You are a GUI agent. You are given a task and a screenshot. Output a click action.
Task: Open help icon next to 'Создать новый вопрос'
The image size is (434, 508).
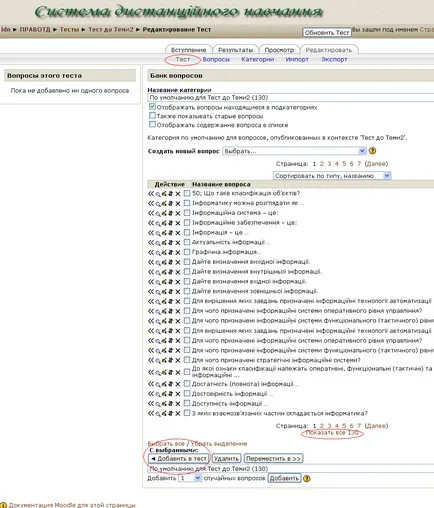click(x=373, y=151)
